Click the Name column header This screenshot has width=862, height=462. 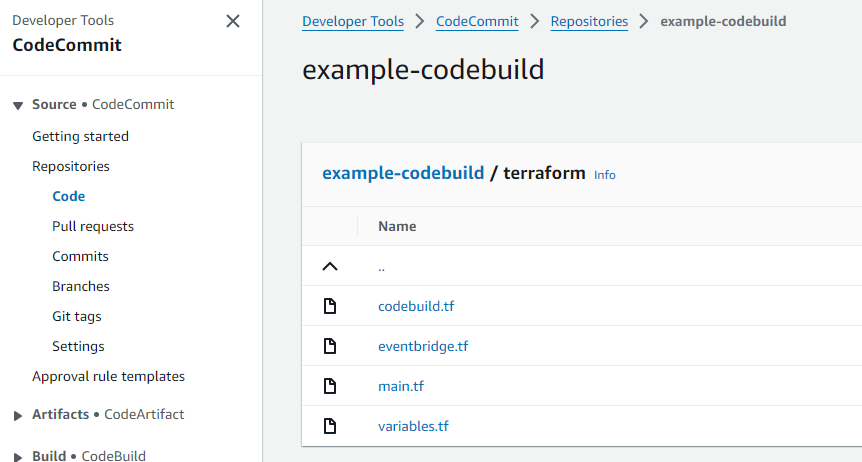(397, 226)
